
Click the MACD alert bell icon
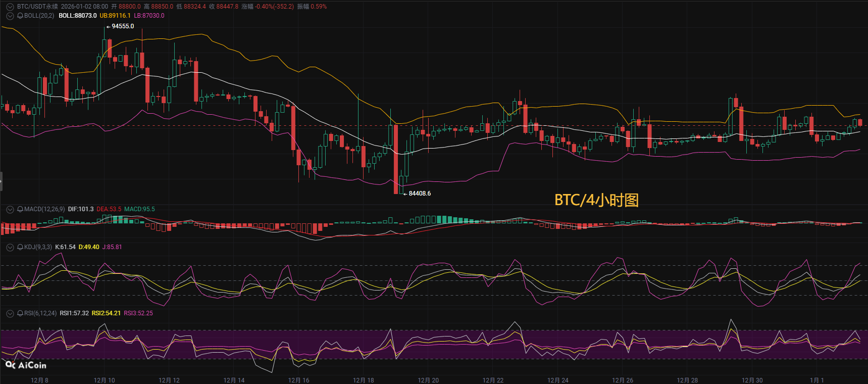(20, 209)
